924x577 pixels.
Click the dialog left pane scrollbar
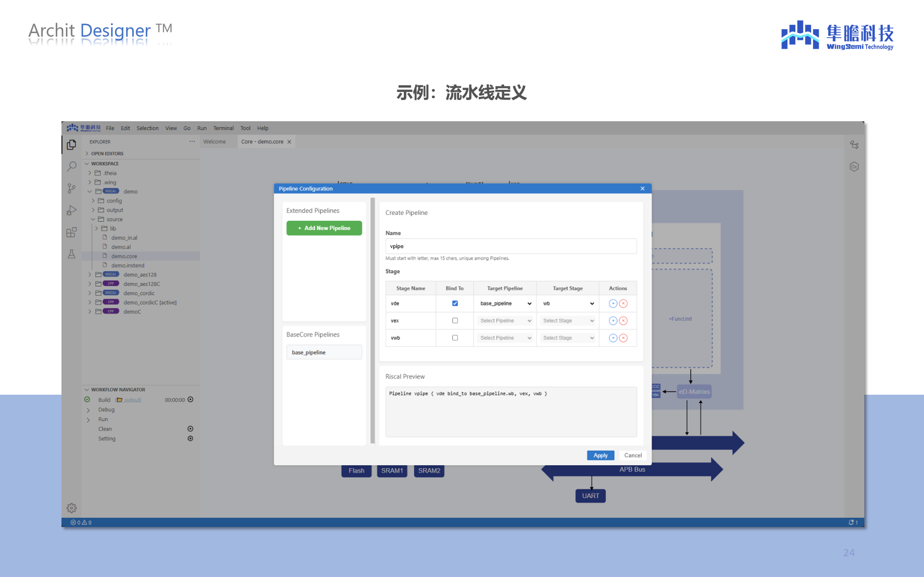coord(372,320)
